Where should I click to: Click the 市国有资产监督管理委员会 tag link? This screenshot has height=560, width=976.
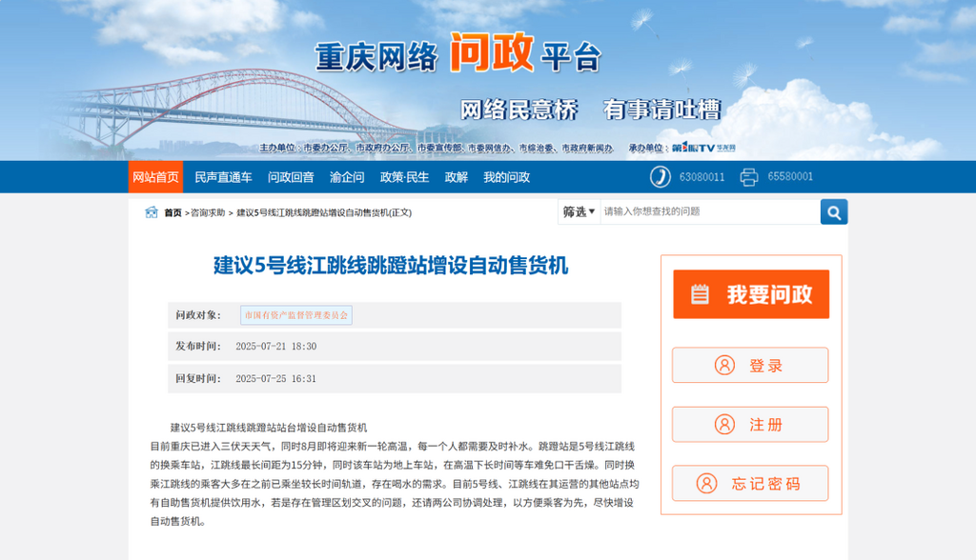(296, 315)
